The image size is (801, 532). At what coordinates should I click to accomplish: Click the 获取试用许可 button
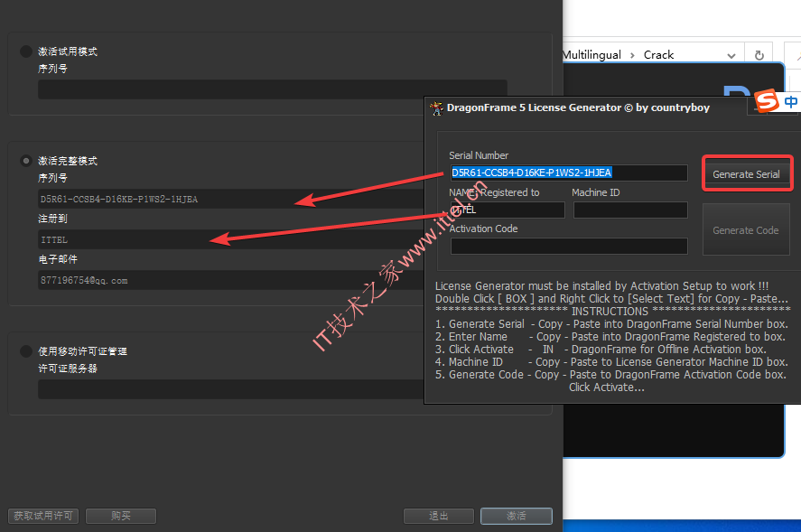click(43, 516)
